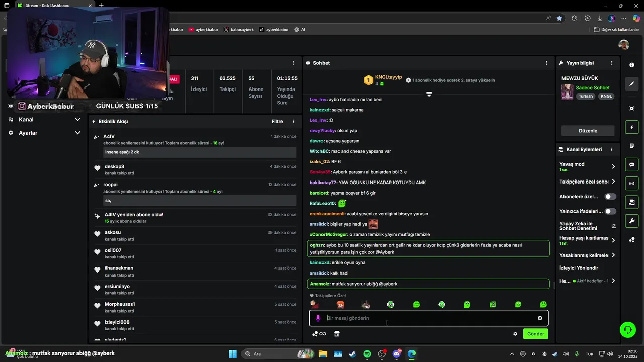The width and height of the screenshot is (644, 362).
Task: Open the shop icon below message box
Action: [x=337, y=334]
